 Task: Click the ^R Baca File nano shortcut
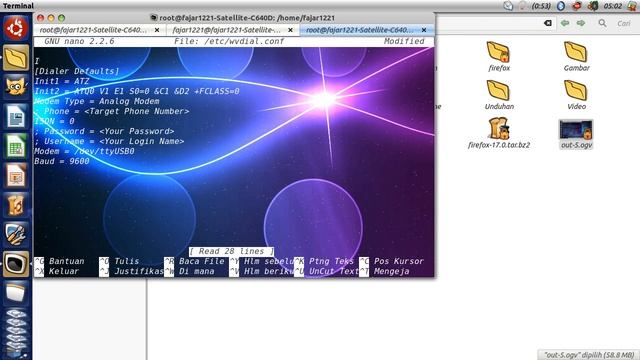(195, 261)
